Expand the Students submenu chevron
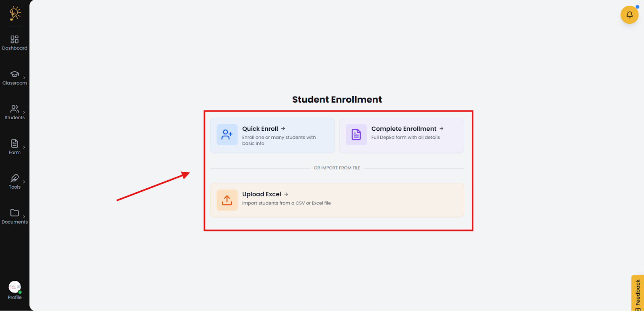Screen dimensions: 644x311 tap(24, 112)
